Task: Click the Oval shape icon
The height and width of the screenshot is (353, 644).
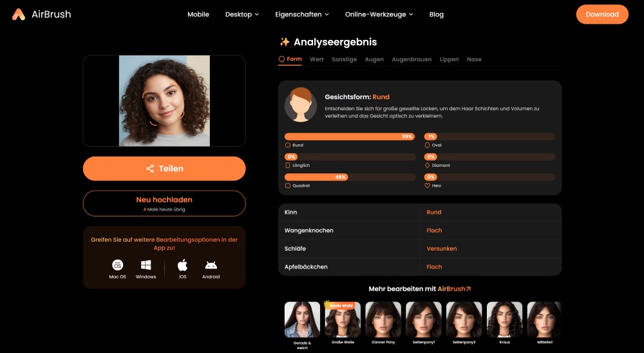Action: pyautogui.click(x=427, y=145)
